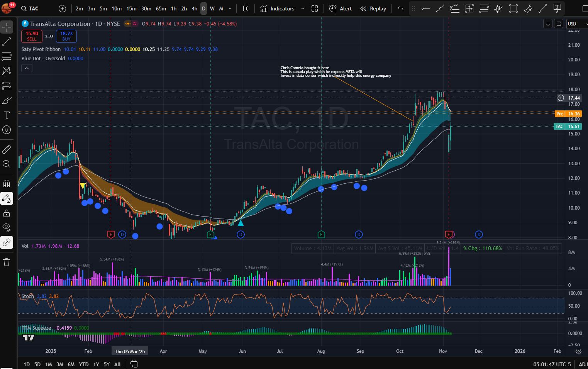Remove drawings with the trash icon

tap(7, 262)
